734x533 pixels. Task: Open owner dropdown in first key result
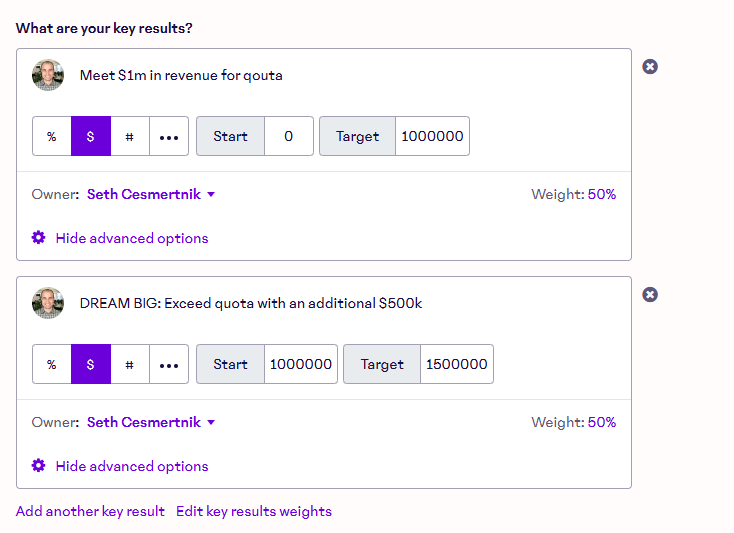point(151,194)
